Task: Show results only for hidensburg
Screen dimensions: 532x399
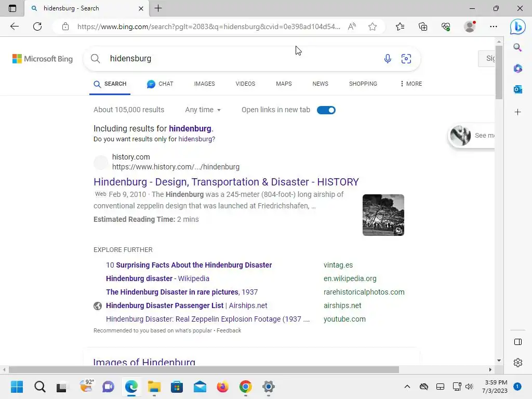Action: tap(196, 139)
